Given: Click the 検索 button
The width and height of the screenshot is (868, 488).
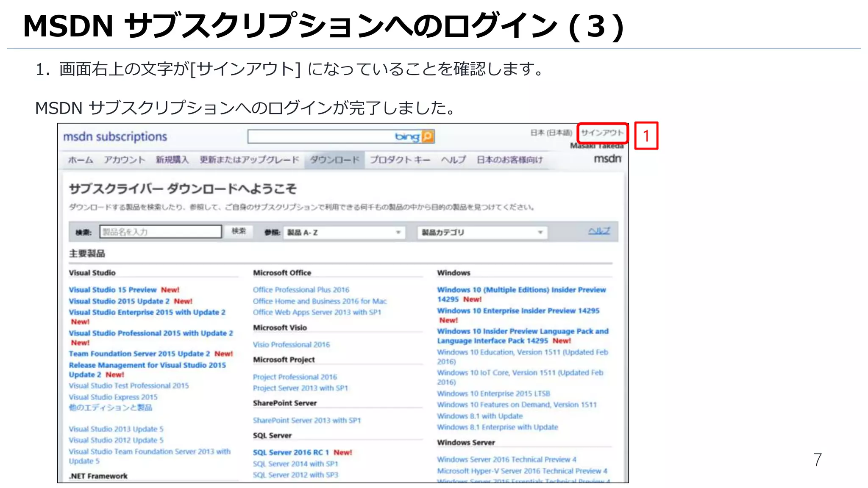Looking at the screenshot, I should tap(239, 231).
